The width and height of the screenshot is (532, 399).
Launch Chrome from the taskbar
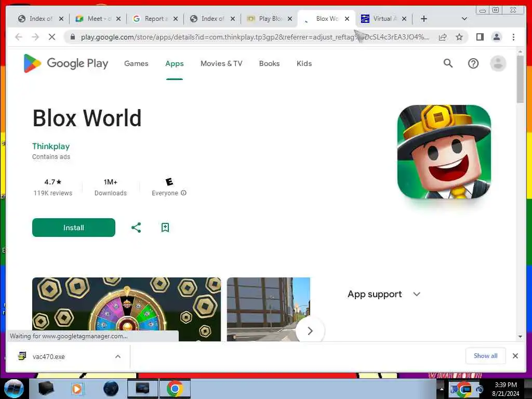(175, 389)
